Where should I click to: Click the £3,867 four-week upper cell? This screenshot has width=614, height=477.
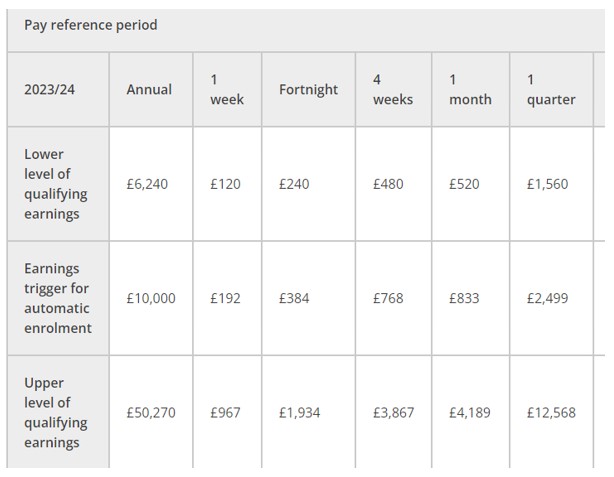(393, 412)
